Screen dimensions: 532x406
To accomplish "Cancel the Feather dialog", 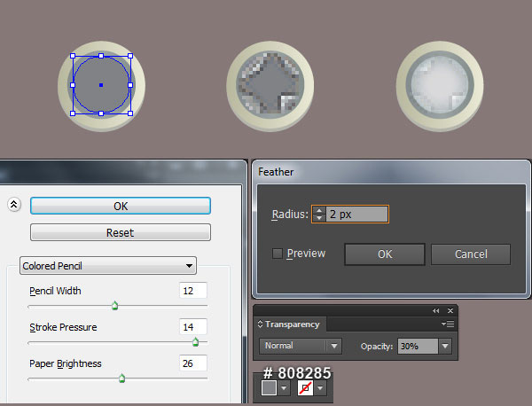I will pyautogui.click(x=471, y=254).
